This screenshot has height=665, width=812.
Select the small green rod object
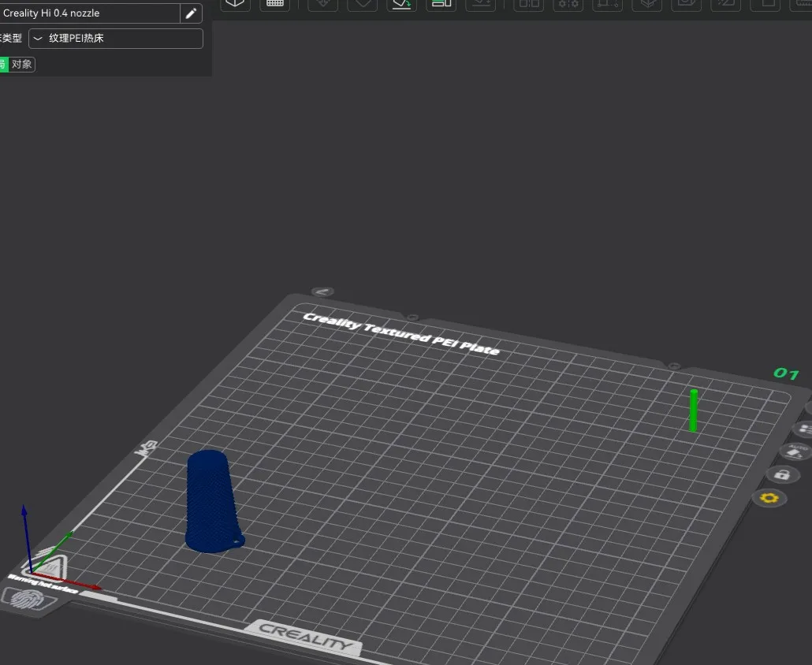(x=694, y=411)
